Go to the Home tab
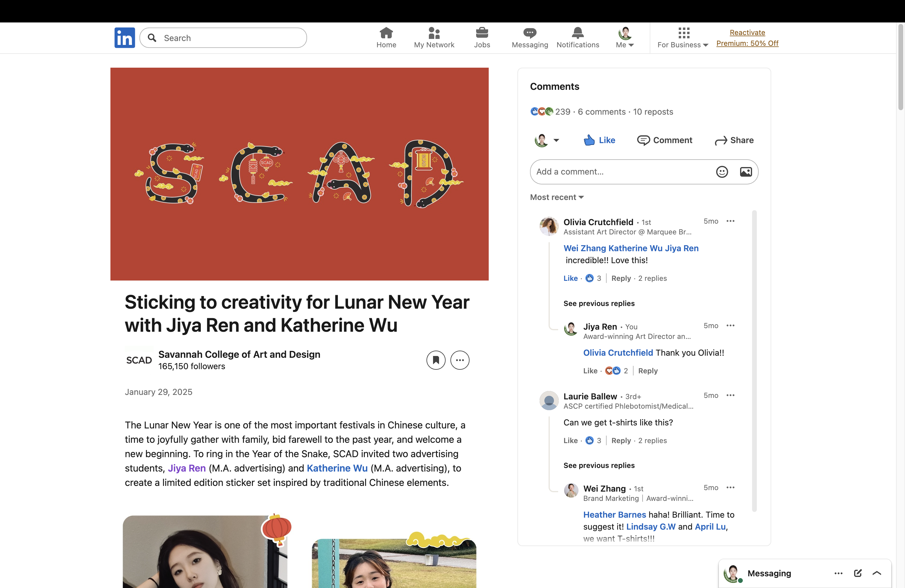Viewport: 905px width, 588px height. point(386,38)
